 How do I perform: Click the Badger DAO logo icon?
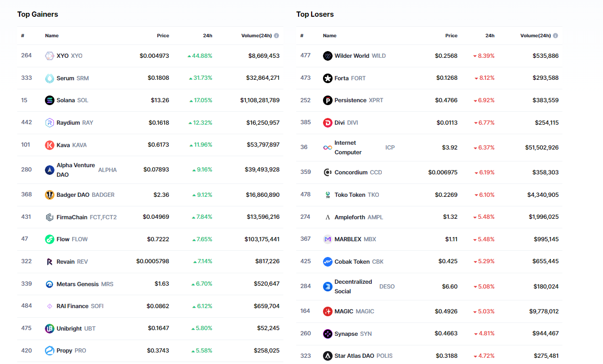(50, 195)
